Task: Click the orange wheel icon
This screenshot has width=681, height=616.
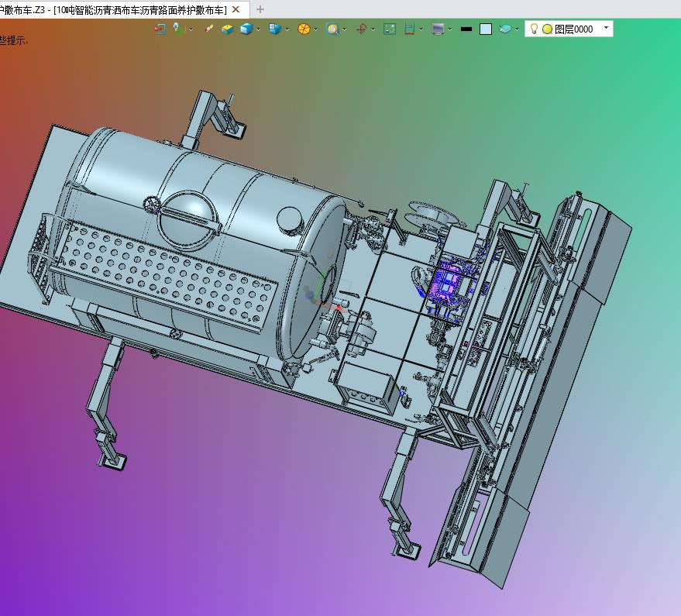Action: coord(304,29)
